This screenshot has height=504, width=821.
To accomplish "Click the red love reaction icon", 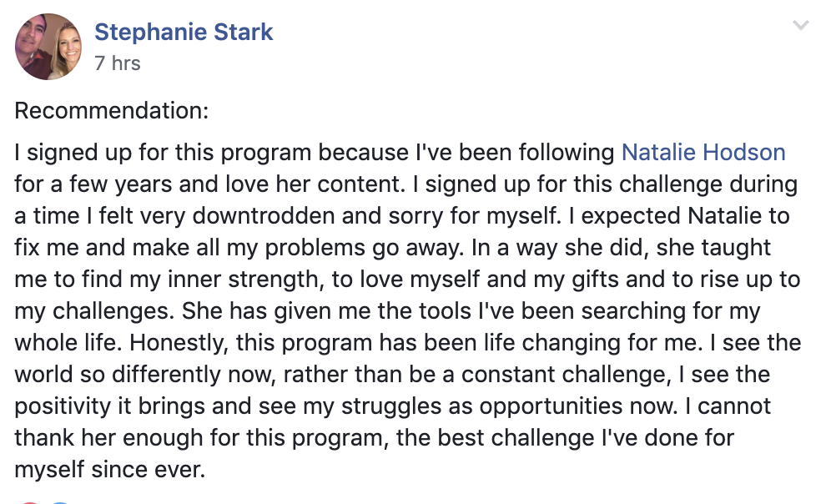I will pyautogui.click(x=30, y=501).
